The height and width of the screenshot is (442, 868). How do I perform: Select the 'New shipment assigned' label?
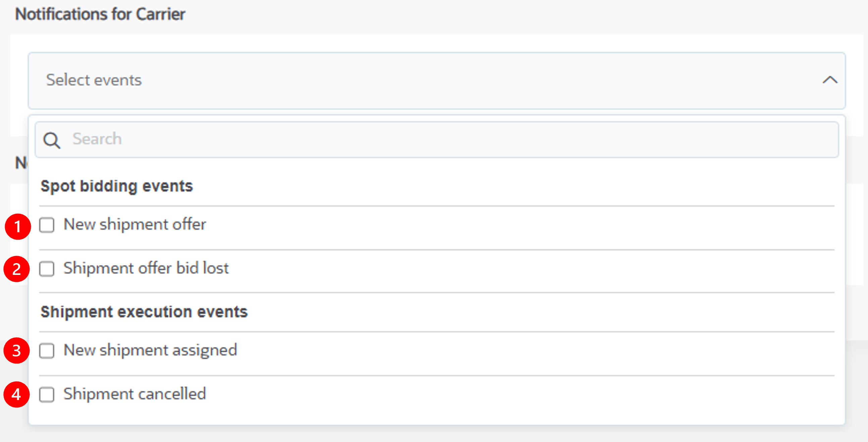coord(150,350)
